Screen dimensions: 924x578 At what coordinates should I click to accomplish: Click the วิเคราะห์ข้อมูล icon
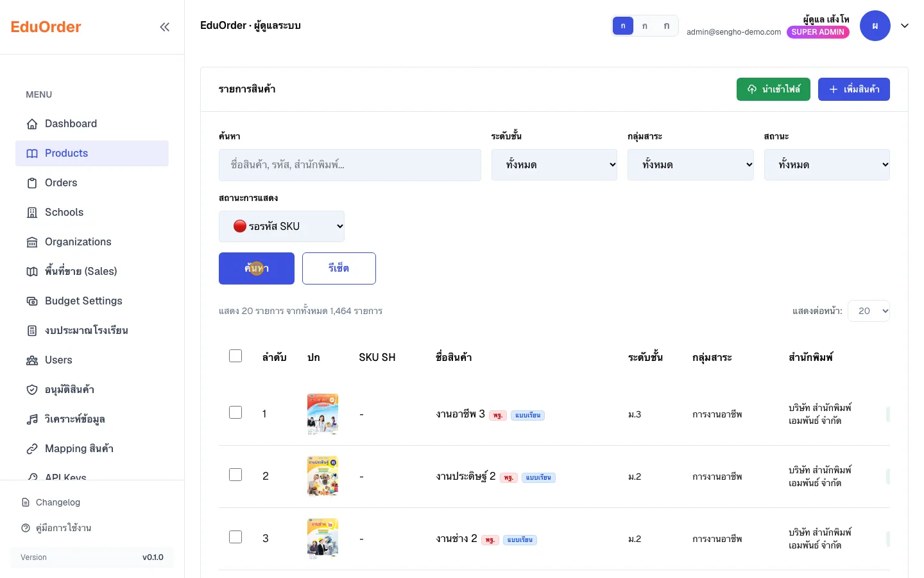click(32, 419)
